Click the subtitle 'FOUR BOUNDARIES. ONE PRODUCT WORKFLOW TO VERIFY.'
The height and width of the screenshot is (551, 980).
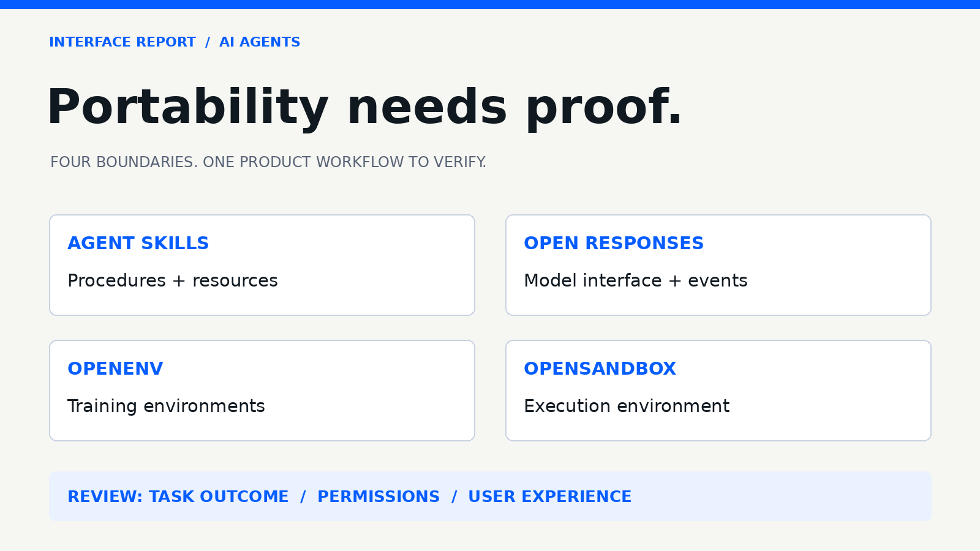point(268,162)
